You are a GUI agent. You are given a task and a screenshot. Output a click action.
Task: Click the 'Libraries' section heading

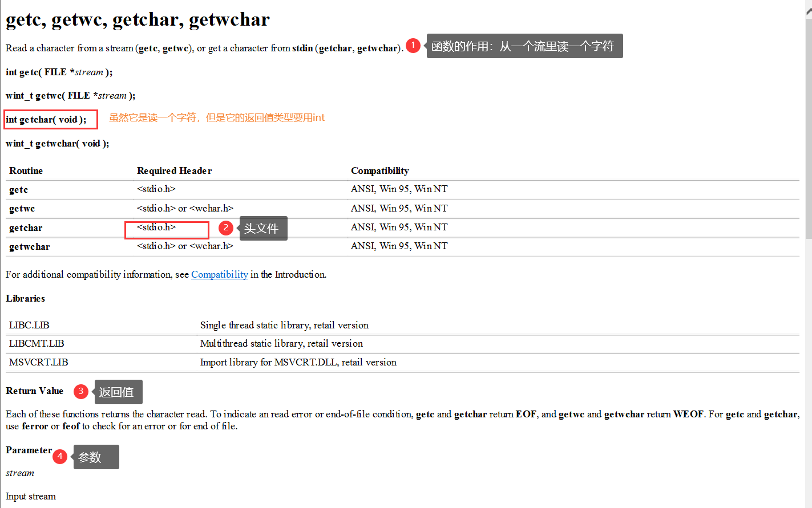[26, 299]
